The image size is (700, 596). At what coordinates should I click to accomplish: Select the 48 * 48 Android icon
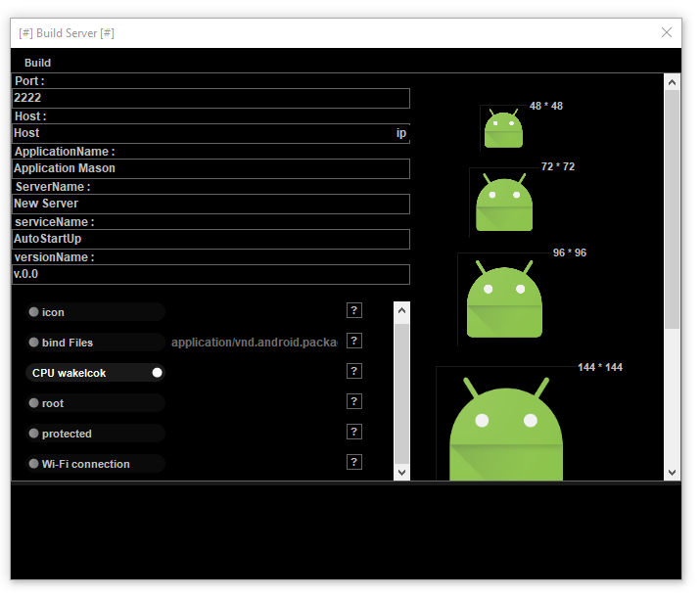tap(503, 128)
